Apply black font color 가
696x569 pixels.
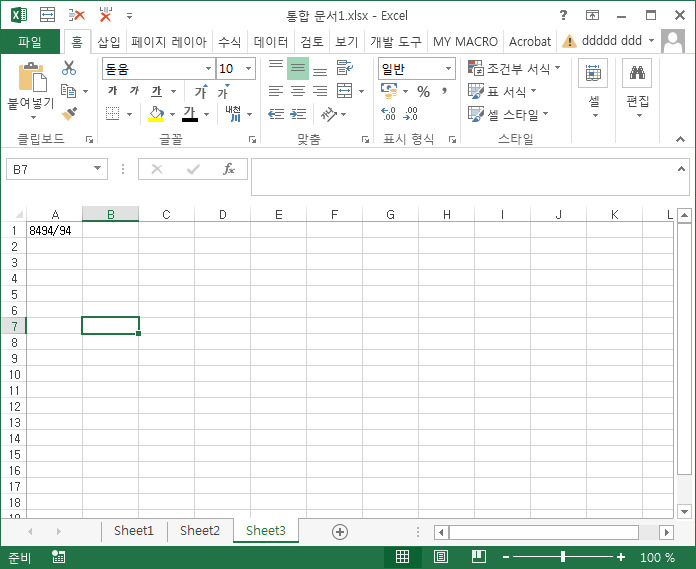[190, 114]
